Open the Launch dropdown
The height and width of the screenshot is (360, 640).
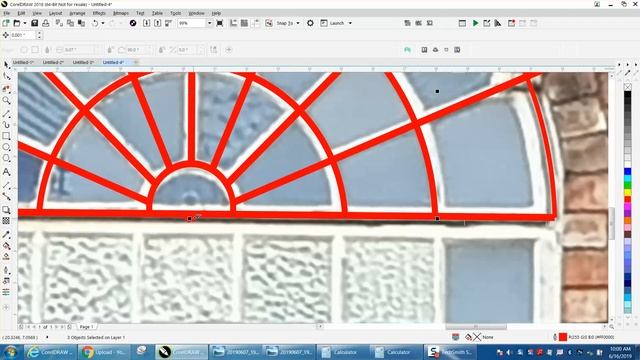(x=336, y=23)
